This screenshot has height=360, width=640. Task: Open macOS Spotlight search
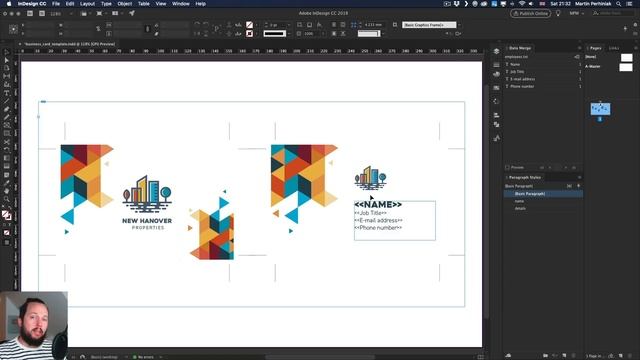[x=619, y=4]
